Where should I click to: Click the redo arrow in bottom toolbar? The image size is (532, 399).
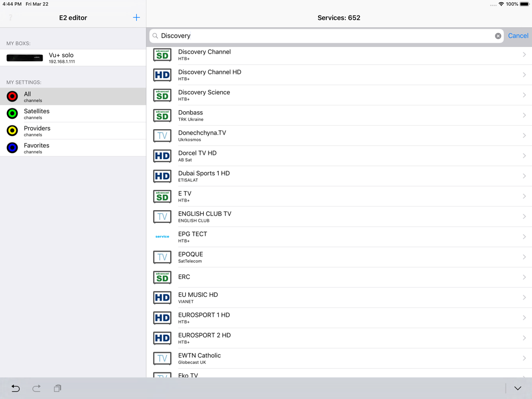36,388
